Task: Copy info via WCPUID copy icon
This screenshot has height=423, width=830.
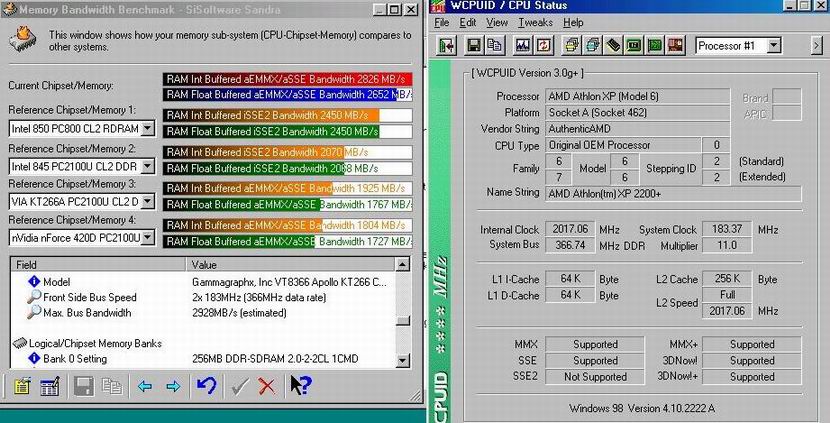Action: coord(494,46)
